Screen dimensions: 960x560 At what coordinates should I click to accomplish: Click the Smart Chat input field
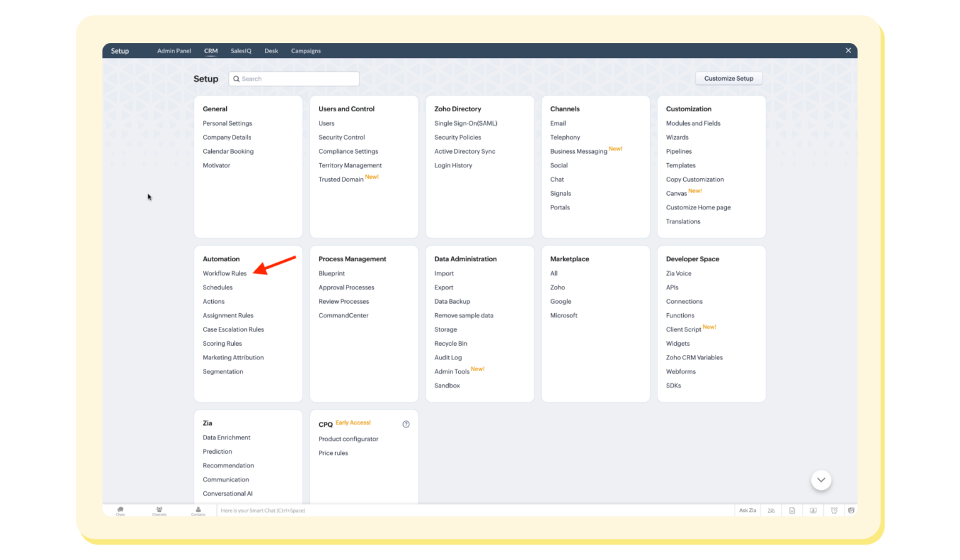(x=375, y=510)
